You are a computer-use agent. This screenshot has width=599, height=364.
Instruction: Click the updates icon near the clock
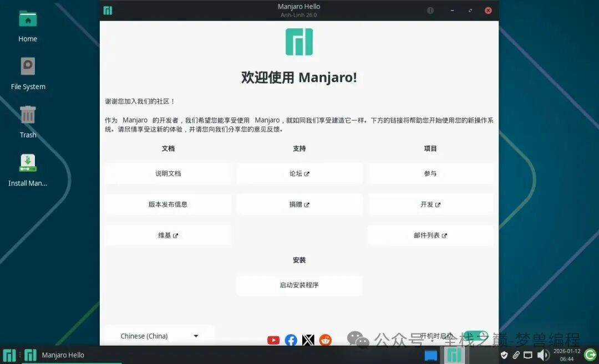click(x=591, y=355)
